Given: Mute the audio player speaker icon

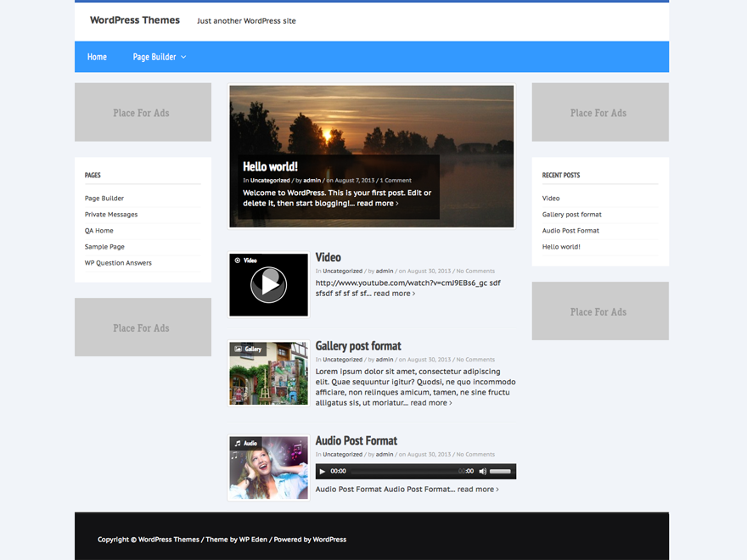Looking at the screenshot, I should click(482, 471).
